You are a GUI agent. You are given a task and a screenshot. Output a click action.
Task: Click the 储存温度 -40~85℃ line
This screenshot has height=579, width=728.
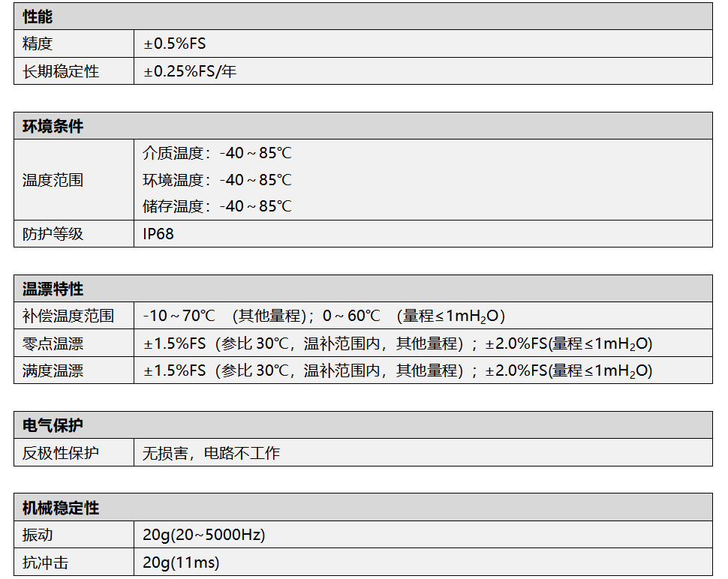(217, 206)
